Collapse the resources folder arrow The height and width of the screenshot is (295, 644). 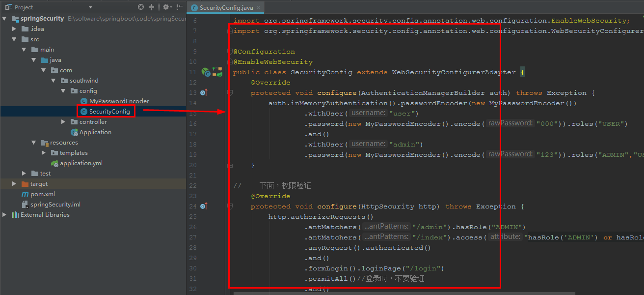[x=34, y=143]
